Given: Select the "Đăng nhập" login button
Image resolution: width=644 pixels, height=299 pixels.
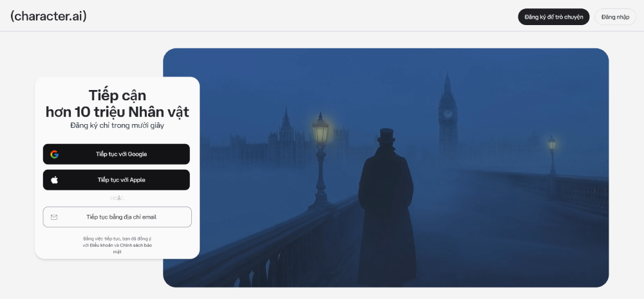Looking at the screenshot, I should (x=615, y=17).
